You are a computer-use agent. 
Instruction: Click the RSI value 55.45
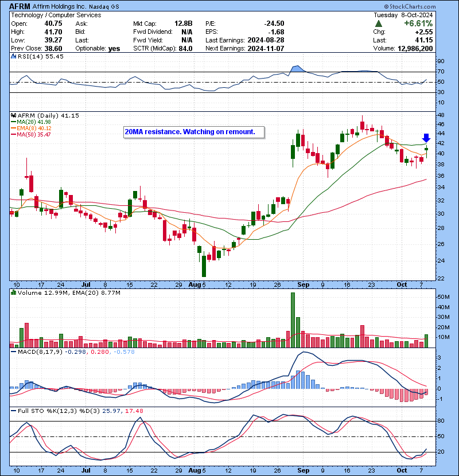[53, 56]
